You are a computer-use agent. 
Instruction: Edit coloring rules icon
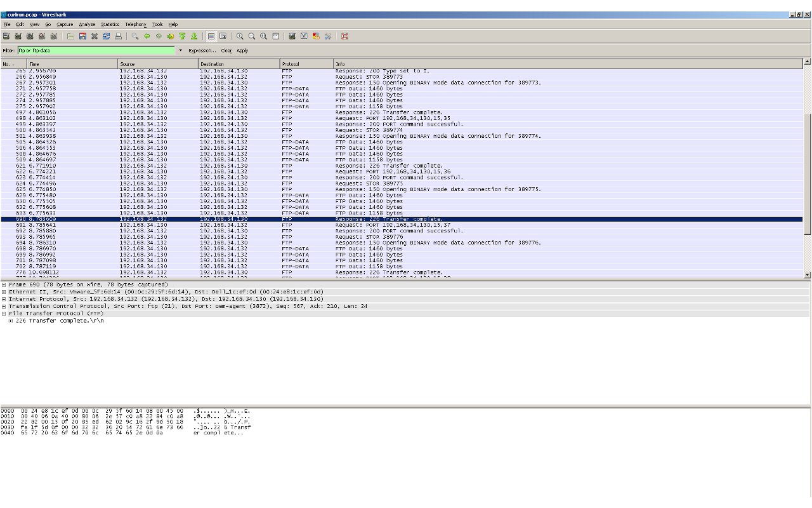pos(316,36)
